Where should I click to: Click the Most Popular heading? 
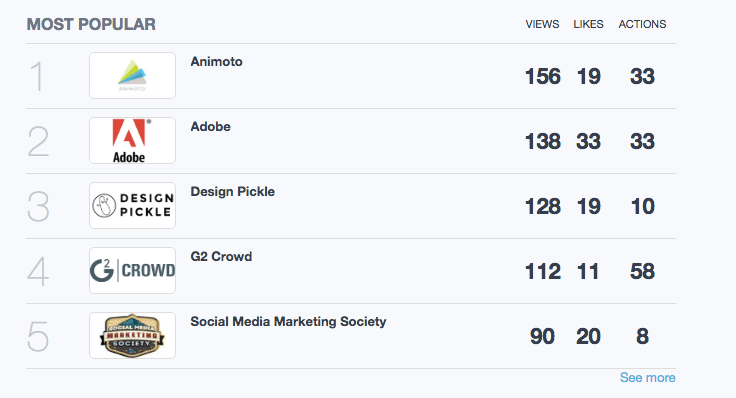click(x=91, y=24)
